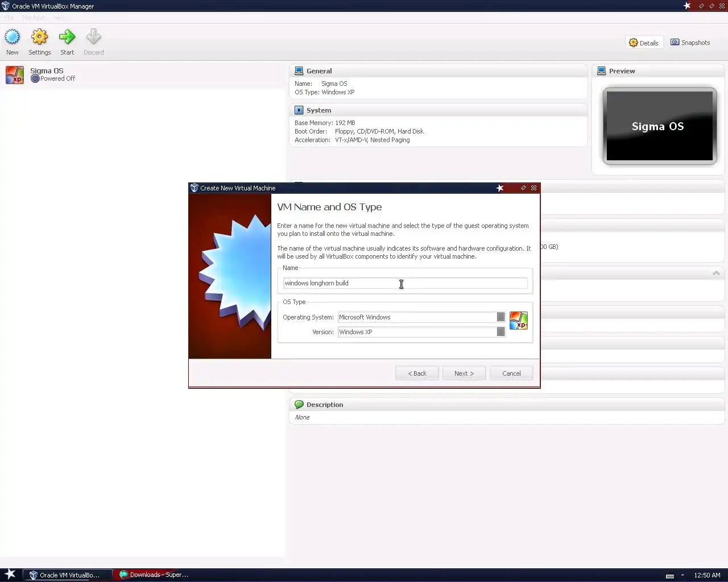This screenshot has width=728, height=582.
Task: Open the File menu
Action: coord(9,18)
